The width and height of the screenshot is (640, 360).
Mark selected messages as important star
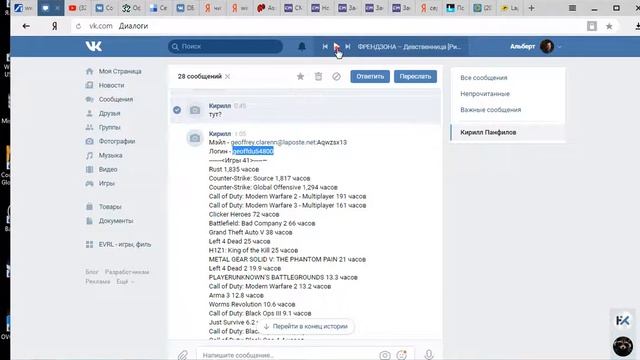pos(300,76)
